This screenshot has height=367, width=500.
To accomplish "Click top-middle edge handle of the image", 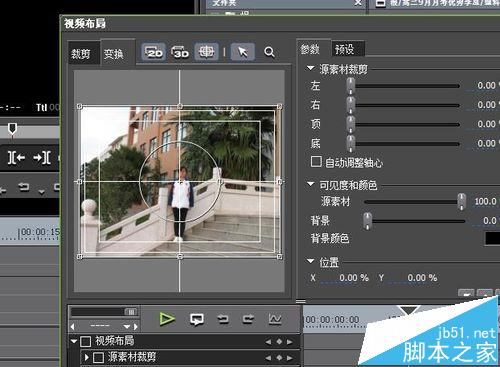I will (180, 106).
